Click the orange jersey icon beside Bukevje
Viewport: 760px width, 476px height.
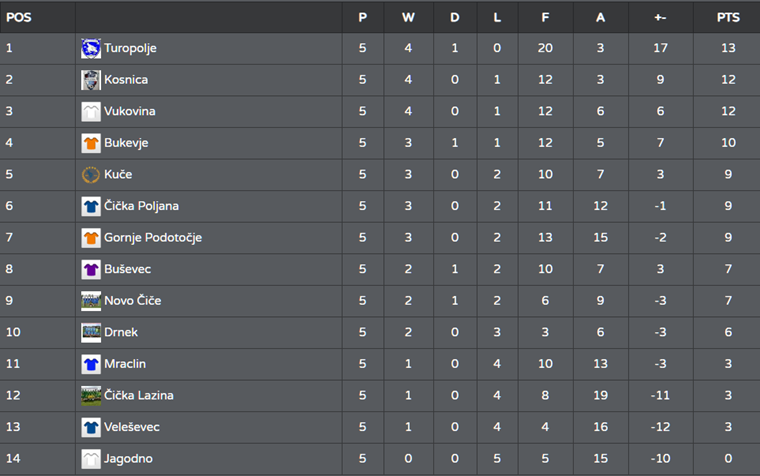pos(91,143)
